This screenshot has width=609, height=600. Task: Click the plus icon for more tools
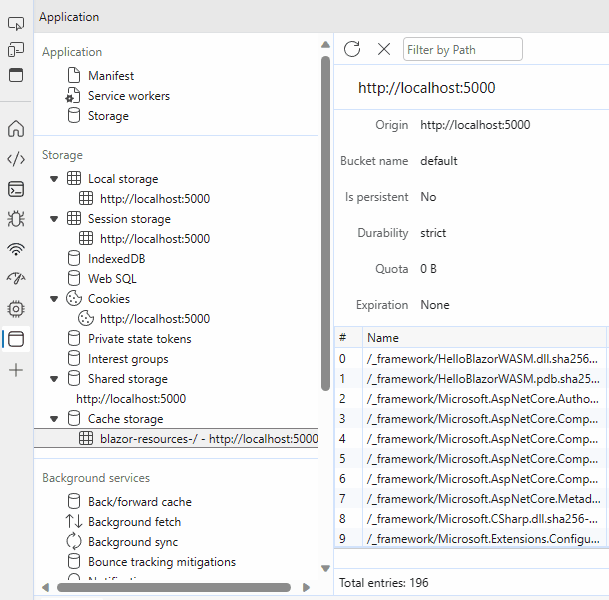point(16,370)
